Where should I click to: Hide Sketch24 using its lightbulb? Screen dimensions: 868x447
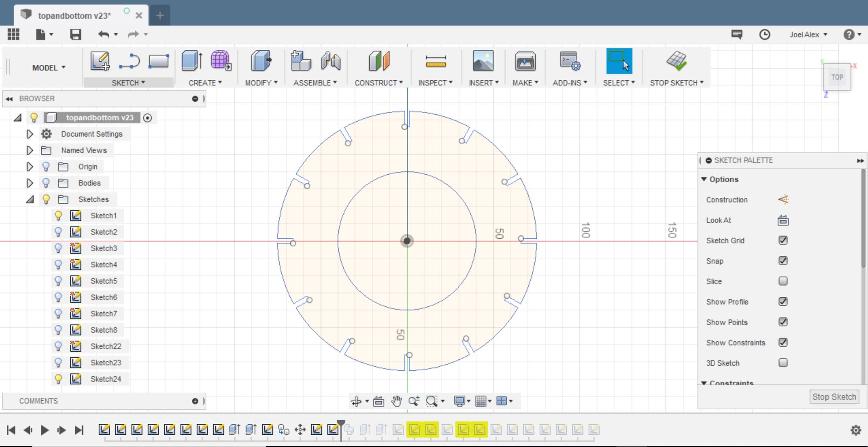pos(58,379)
